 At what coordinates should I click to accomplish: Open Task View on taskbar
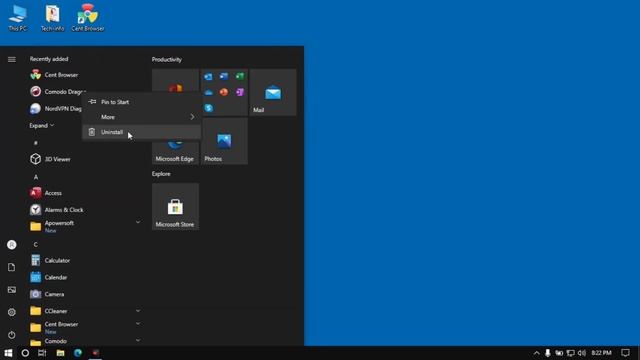coord(42,353)
